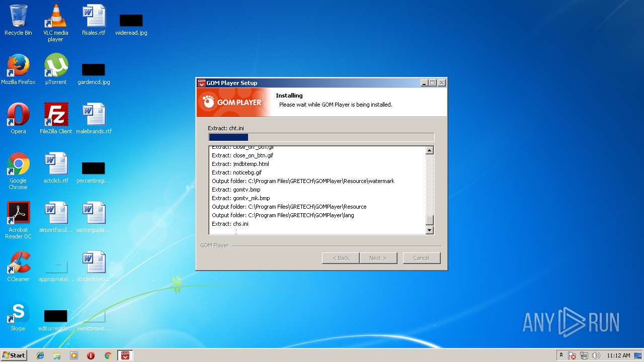Click the 'Extract: chs.ini' log line

pyautogui.click(x=230, y=224)
